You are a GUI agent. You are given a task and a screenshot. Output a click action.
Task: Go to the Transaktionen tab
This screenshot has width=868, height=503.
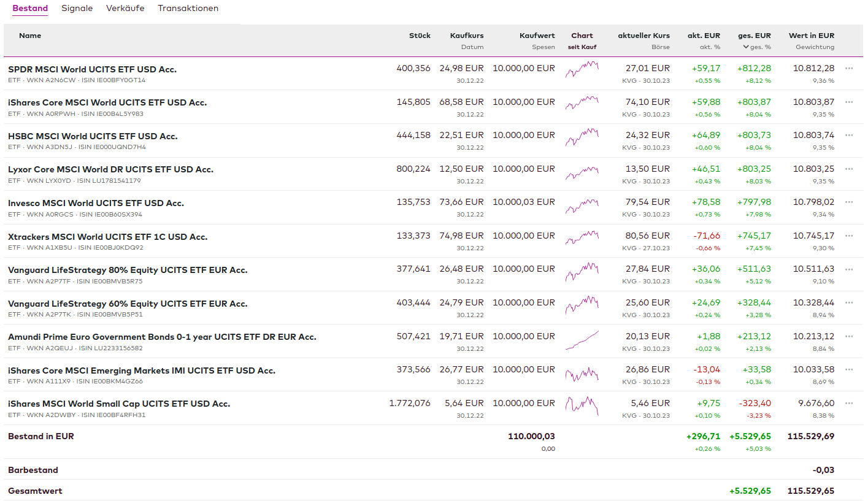(188, 9)
